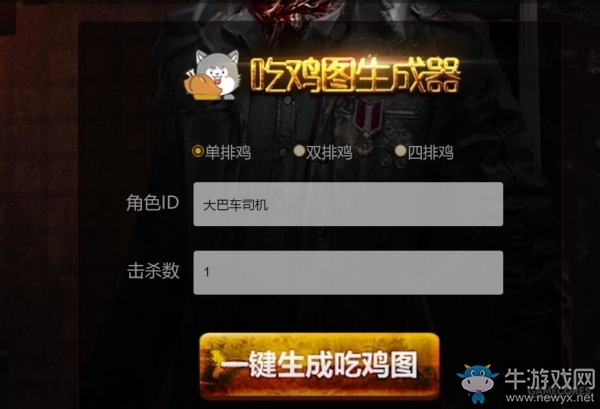
Task: Focus the 角色ID input field
Action: [x=348, y=204]
